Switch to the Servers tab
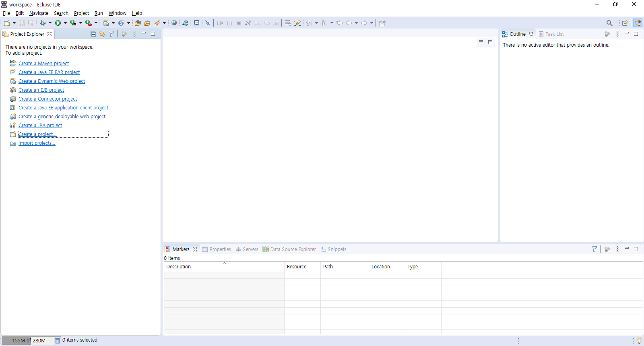 (247, 249)
